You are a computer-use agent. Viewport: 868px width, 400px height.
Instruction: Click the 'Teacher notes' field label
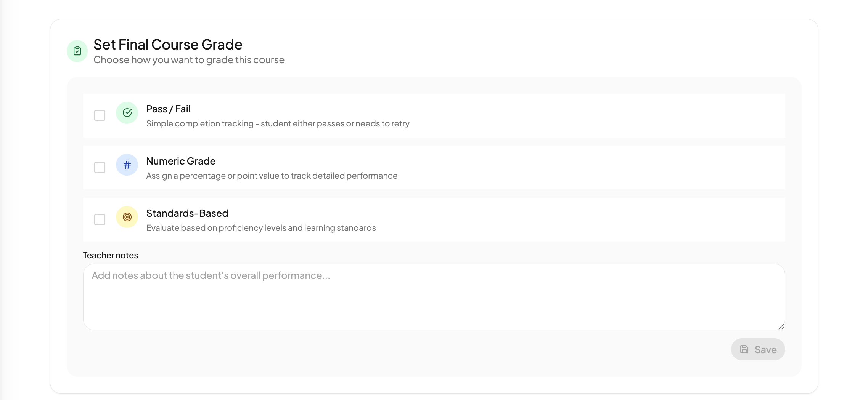[111, 256]
